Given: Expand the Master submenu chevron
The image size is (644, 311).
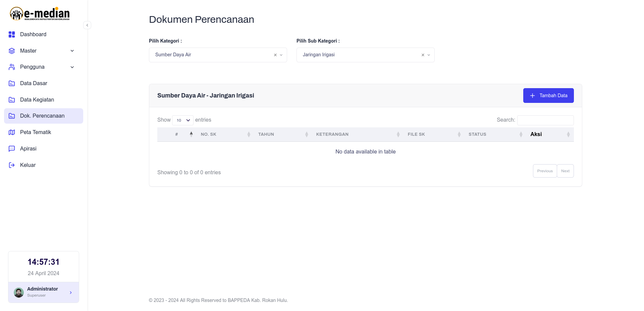Looking at the screenshot, I should coord(72,51).
